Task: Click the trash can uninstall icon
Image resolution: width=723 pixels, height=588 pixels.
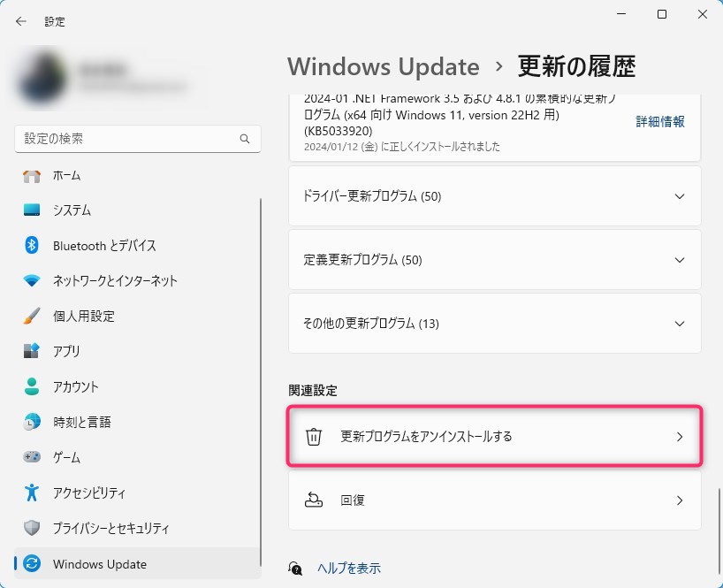Action: tap(314, 437)
